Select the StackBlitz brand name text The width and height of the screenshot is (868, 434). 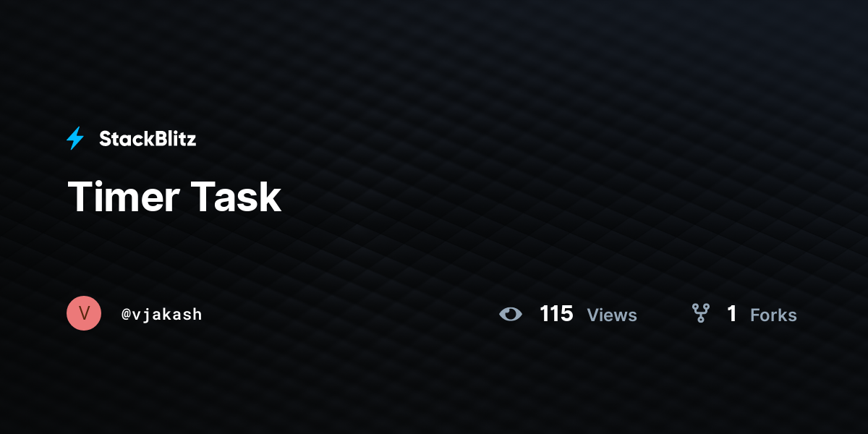click(x=148, y=139)
